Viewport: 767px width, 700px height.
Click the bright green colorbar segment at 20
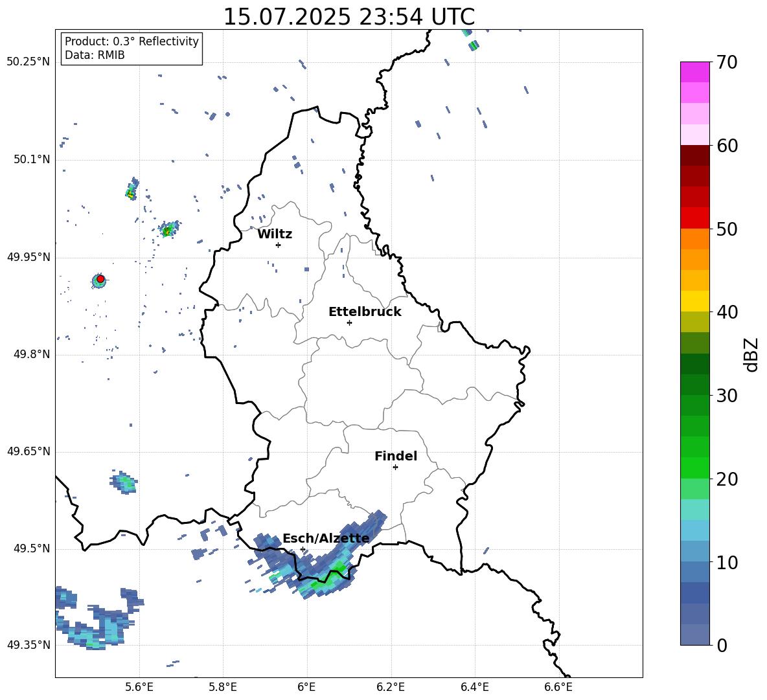pos(694,468)
